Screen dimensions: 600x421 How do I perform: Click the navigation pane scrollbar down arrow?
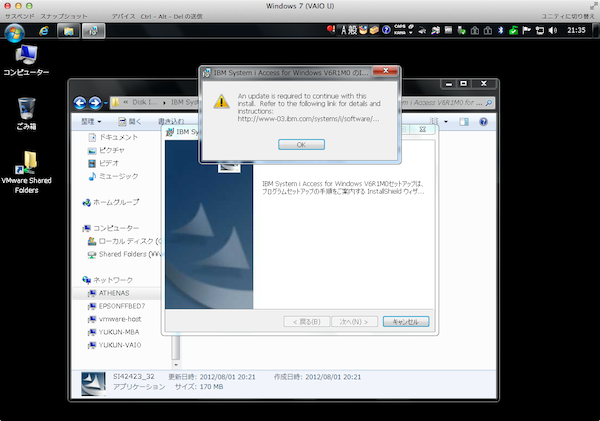pyautogui.click(x=176, y=365)
